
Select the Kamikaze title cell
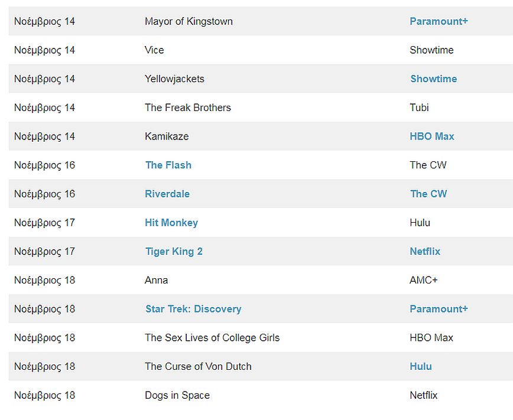167,136
